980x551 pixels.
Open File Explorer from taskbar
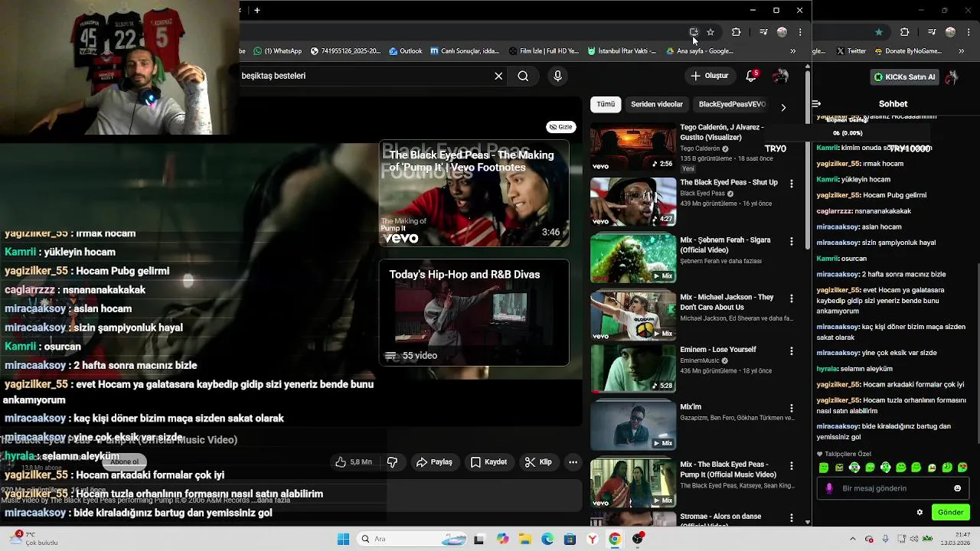(525, 539)
